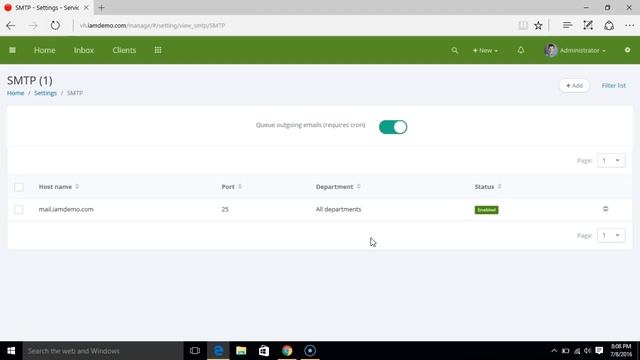The width and height of the screenshot is (640, 360).
Task: Toggle browser reading view
Action: coord(523,25)
